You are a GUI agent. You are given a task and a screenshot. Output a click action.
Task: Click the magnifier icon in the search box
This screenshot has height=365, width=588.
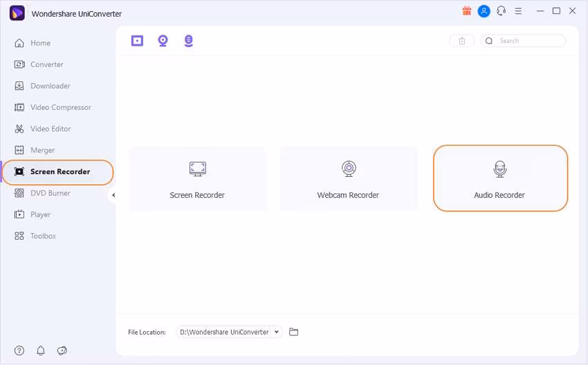click(489, 41)
